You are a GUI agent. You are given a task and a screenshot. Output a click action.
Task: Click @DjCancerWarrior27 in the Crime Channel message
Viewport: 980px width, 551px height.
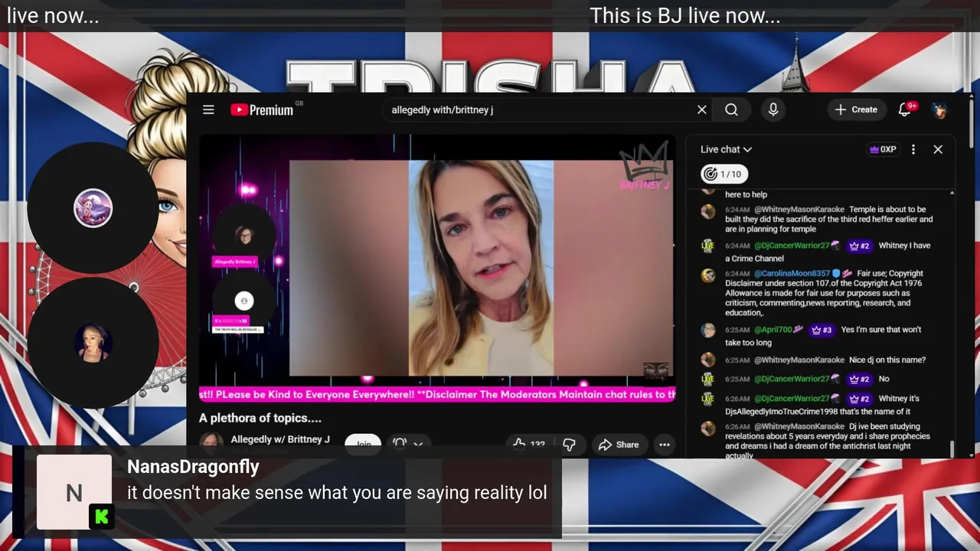pos(792,246)
